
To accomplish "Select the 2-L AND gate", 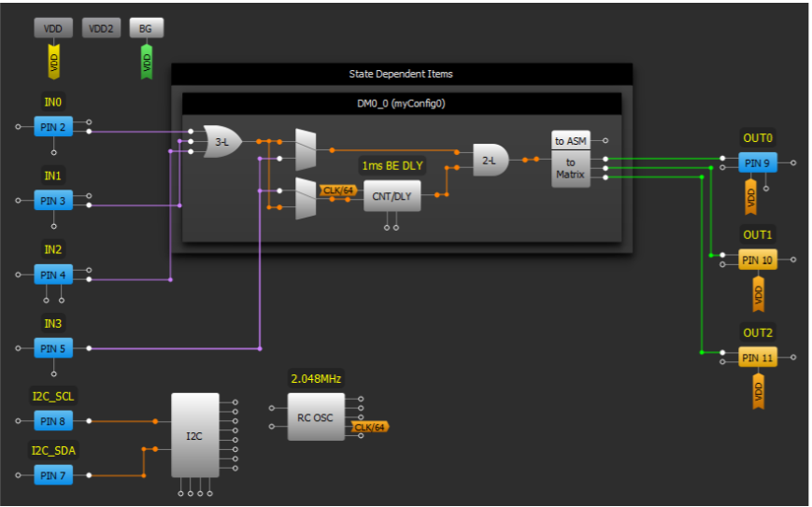I will click(491, 161).
